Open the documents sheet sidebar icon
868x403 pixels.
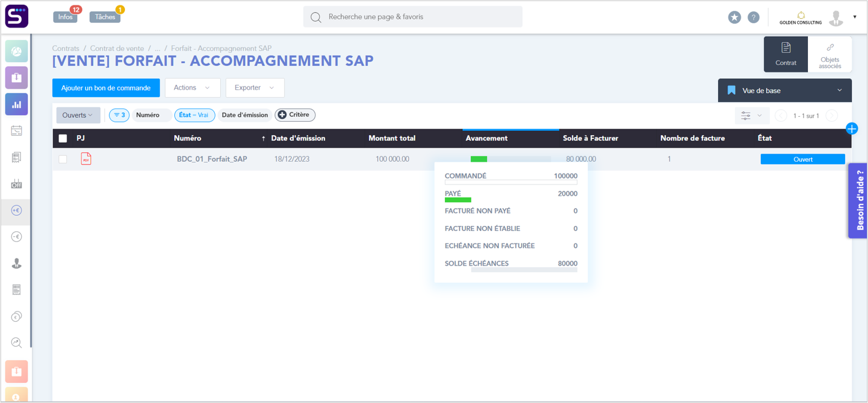click(x=17, y=157)
